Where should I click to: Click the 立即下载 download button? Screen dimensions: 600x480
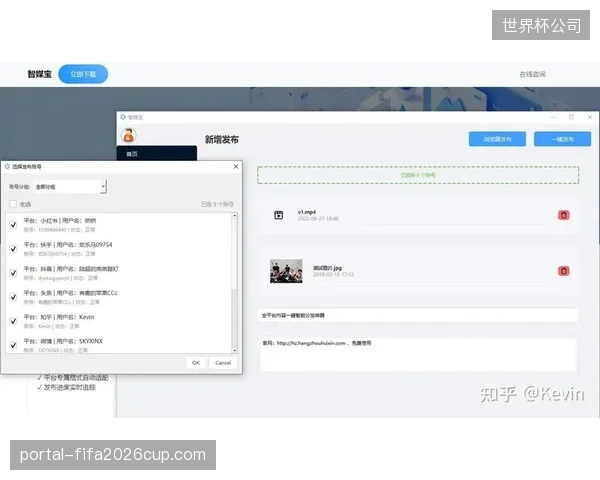click(x=83, y=74)
